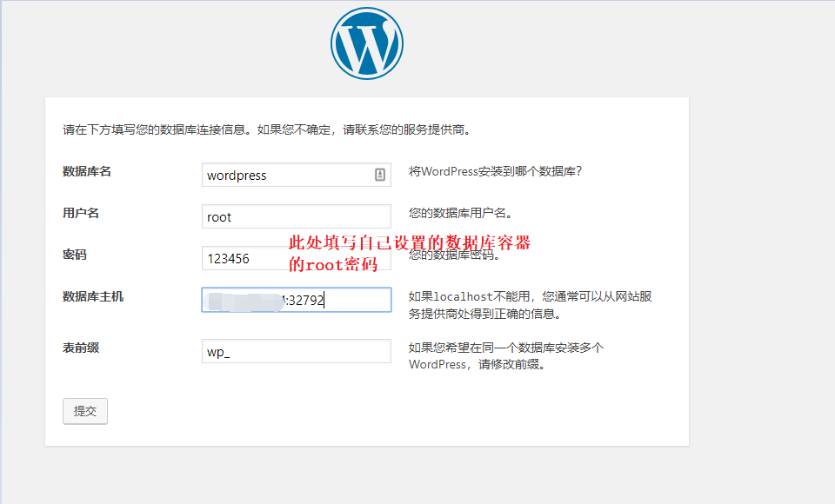The image size is (835, 504).
Task: Click the hint text 将WordPress安装到哪个数据库?
Action: [x=495, y=171]
